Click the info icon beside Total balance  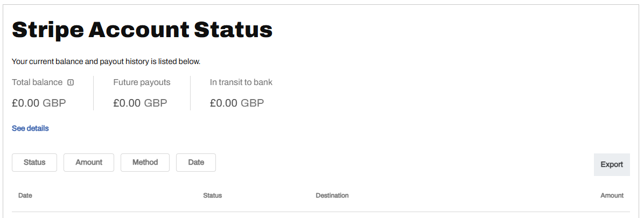tap(71, 82)
